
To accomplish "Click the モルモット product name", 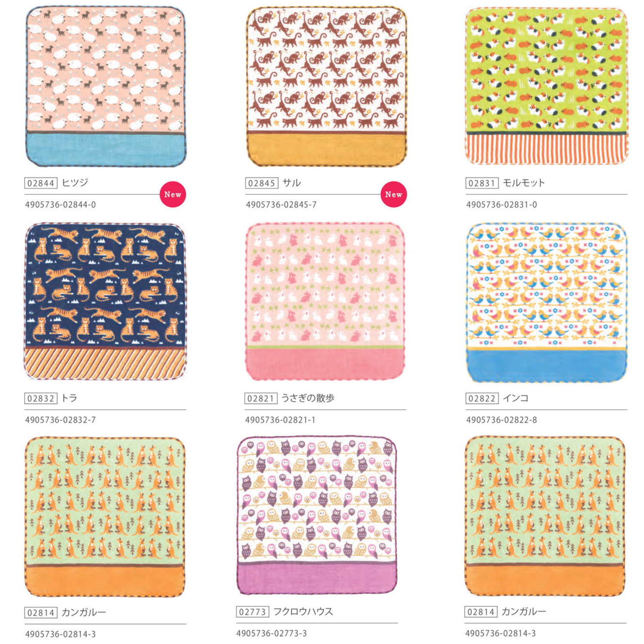I will (x=524, y=183).
